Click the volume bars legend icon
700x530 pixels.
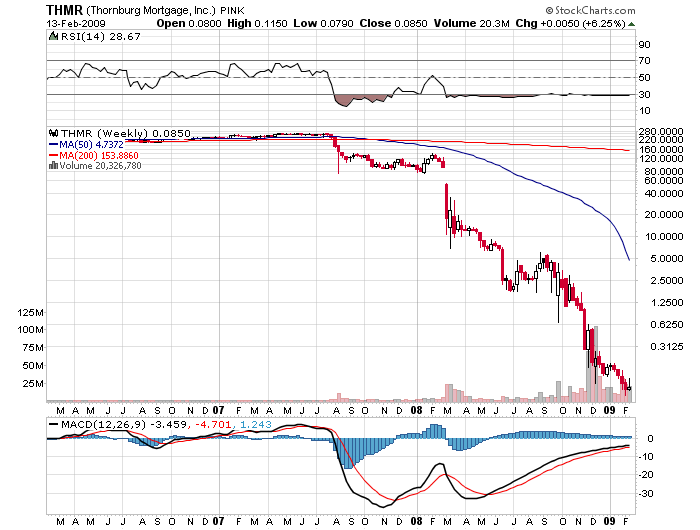coord(53,166)
